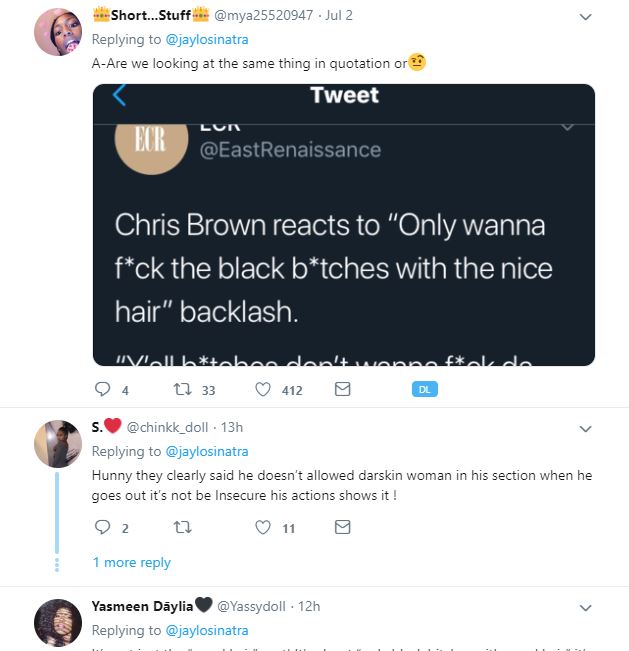The height and width of the screenshot is (651, 629).
Task: Reply to the @chinkk_doll tweet
Action: coord(102,527)
